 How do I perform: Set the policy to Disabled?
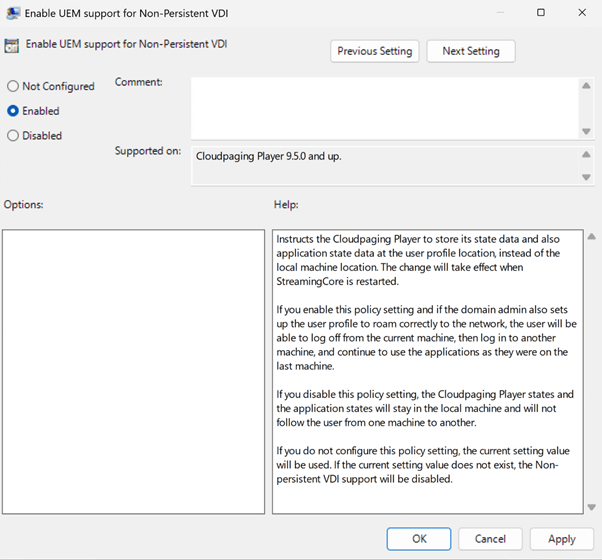(13, 136)
